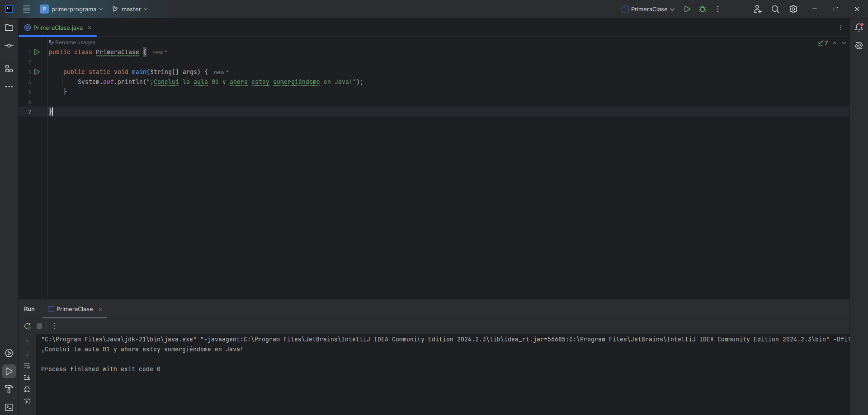Go down the stack trace arrow
Image resolution: width=868 pixels, height=415 pixels.
(27, 354)
